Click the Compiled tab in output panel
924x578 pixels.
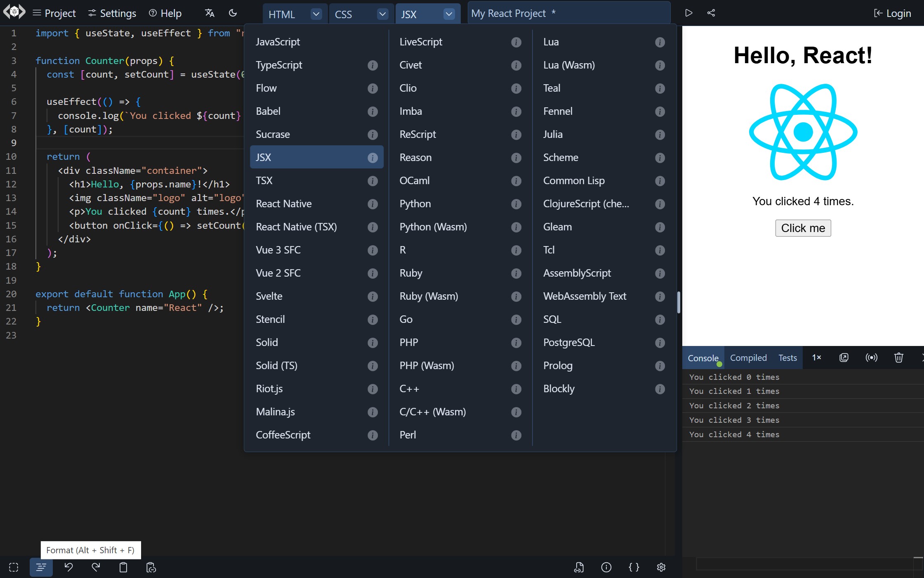pos(748,358)
